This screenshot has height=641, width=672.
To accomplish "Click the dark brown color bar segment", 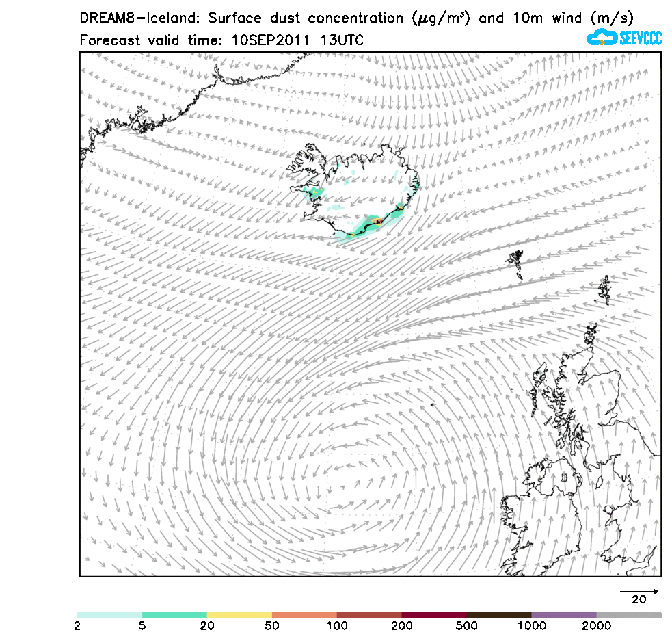I will 499,615.
